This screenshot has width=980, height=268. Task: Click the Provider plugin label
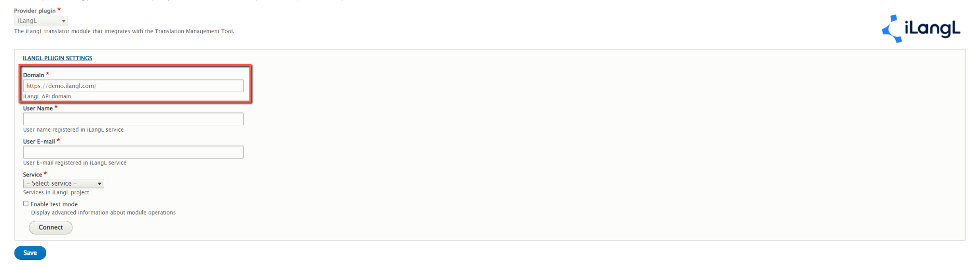coord(35,11)
